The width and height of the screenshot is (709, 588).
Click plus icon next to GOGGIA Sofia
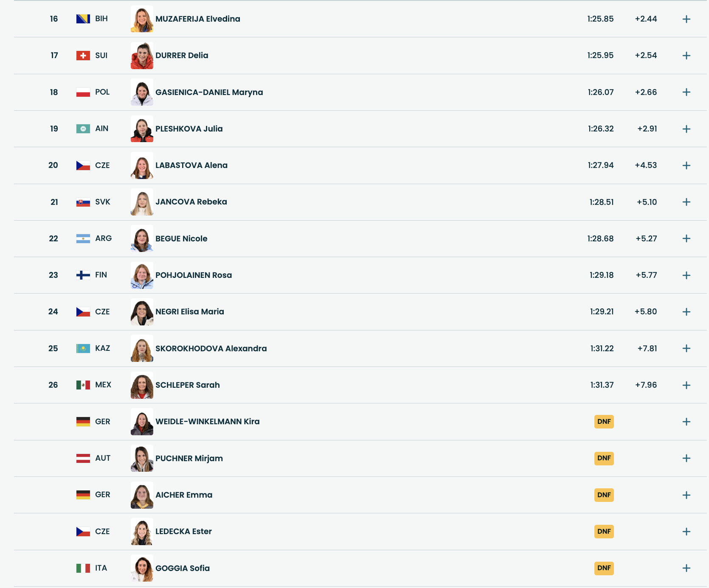pos(686,568)
